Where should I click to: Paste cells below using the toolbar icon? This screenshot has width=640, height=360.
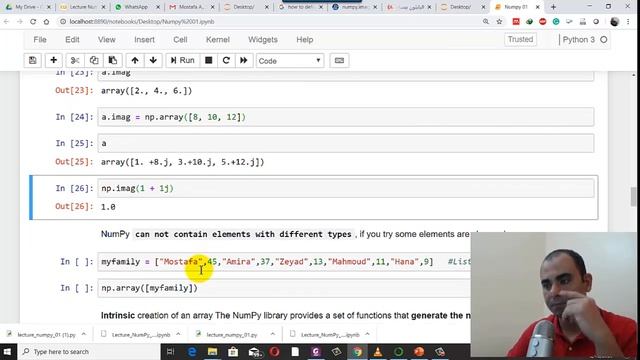pyautogui.click(x=113, y=60)
